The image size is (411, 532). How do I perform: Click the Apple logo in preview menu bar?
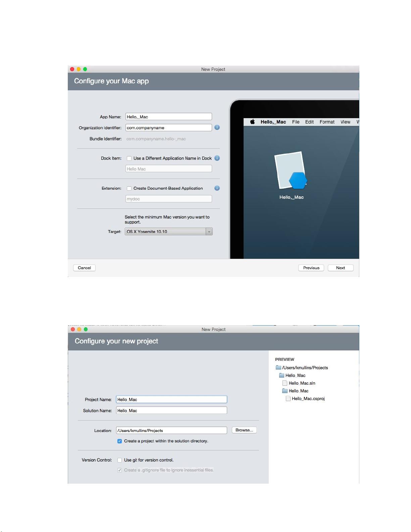coord(252,122)
